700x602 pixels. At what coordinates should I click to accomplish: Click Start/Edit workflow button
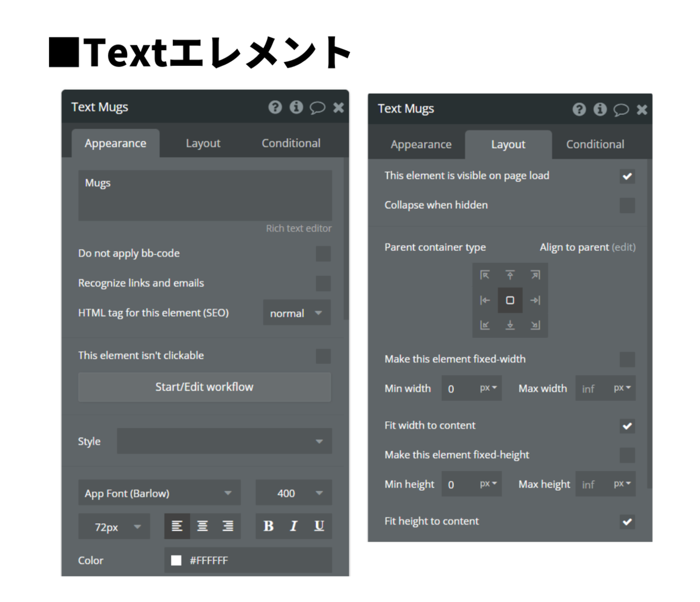tap(204, 387)
